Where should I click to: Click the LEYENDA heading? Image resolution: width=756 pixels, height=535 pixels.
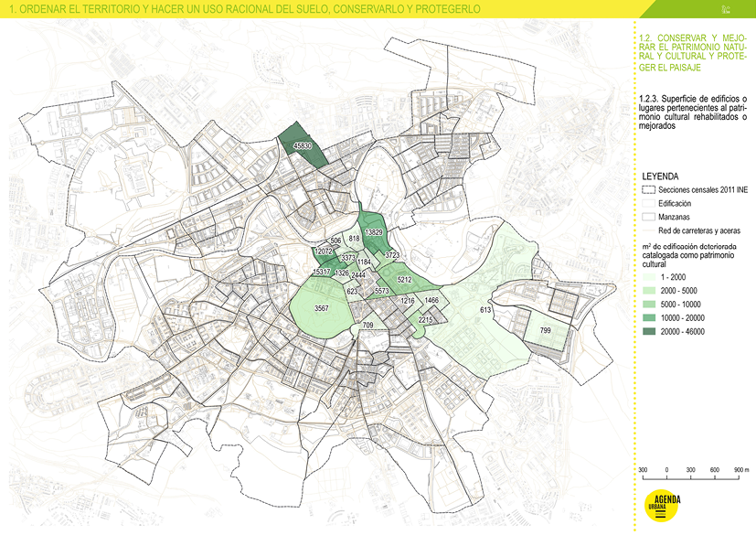point(660,175)
